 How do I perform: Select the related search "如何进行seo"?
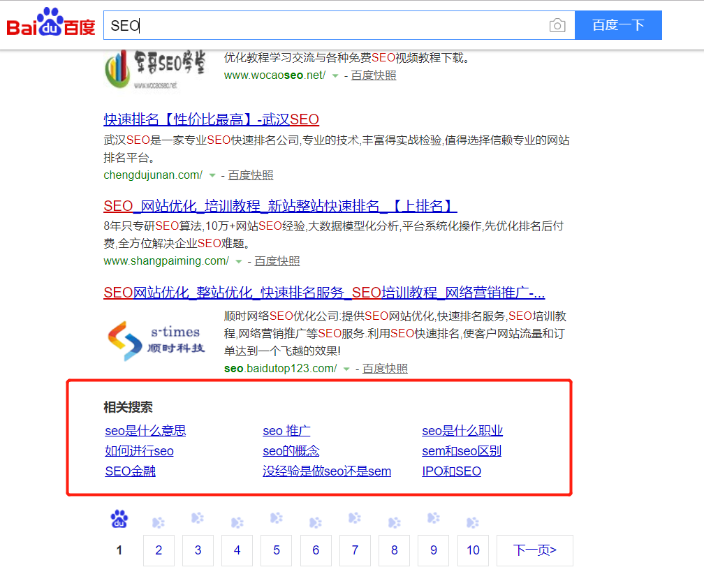tap(138, 451)
